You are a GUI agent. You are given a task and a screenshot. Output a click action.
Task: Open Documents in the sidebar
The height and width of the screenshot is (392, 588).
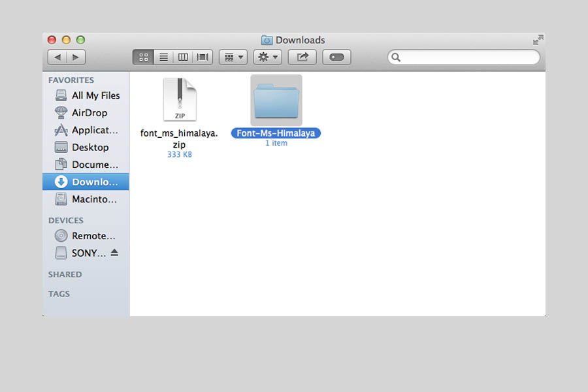[x=86, y=165]
